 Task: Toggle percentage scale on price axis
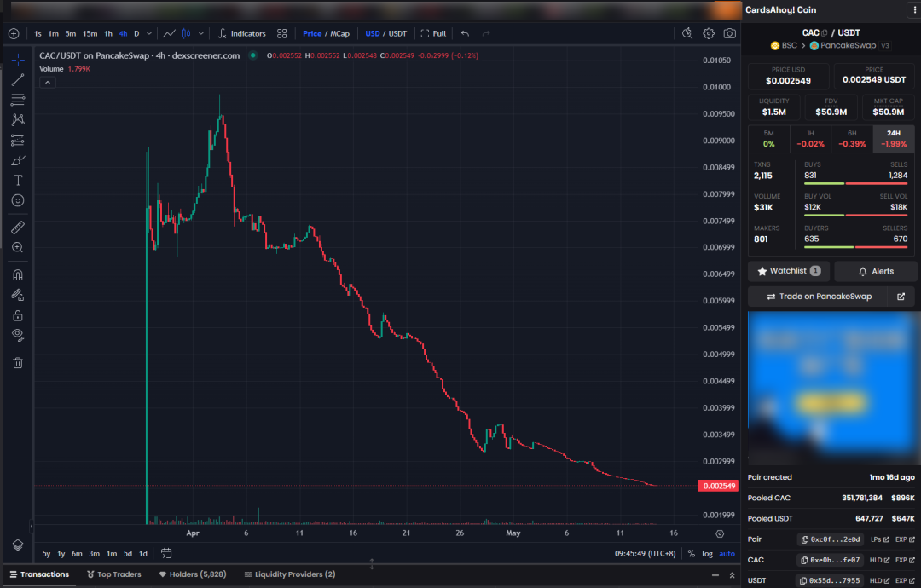click(692, 553)
